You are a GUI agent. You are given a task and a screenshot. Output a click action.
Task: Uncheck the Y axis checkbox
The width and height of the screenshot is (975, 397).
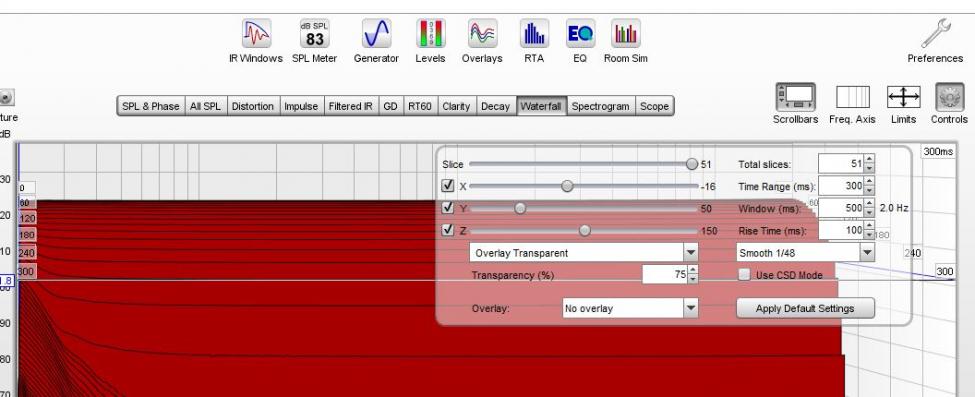pyautogui.click(x=448, y=208)
